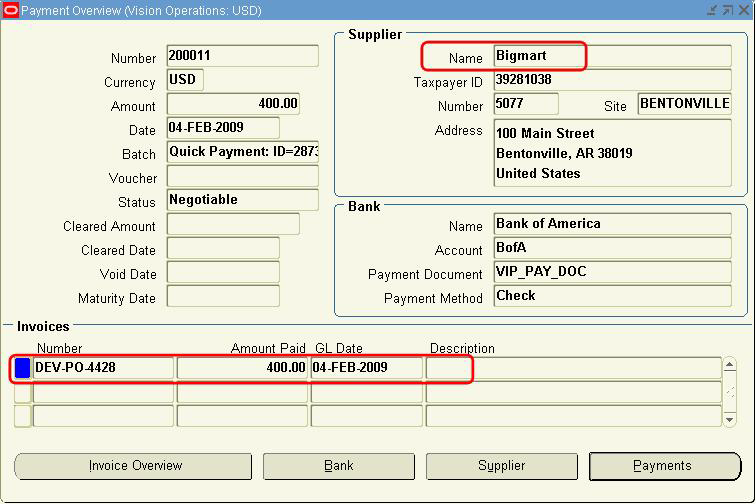This screenshot has height=504, width=756.
Task: Click the Taxpayer ID field 39281038
Action: [613, 80]
